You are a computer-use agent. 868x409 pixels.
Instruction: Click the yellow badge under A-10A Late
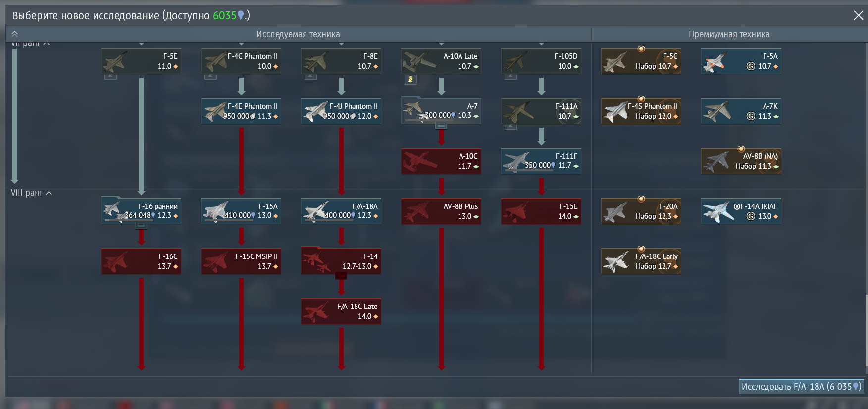tap(411, 79)
